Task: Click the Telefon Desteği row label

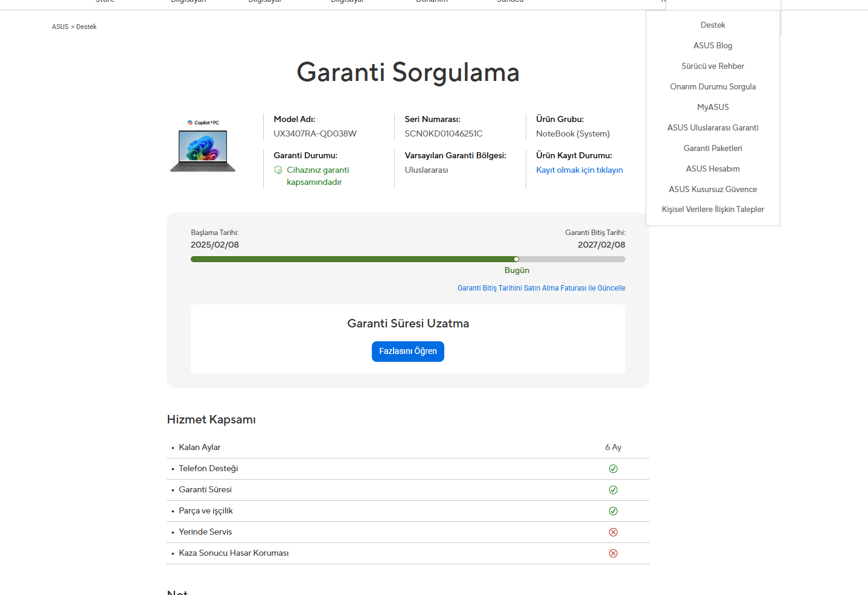Action: pos(208,469)
